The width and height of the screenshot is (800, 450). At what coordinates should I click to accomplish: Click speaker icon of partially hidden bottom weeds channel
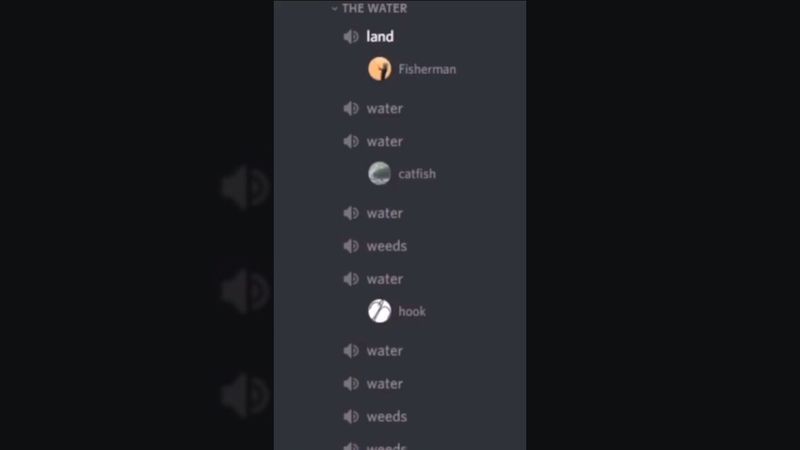click(x=351, y=446)
